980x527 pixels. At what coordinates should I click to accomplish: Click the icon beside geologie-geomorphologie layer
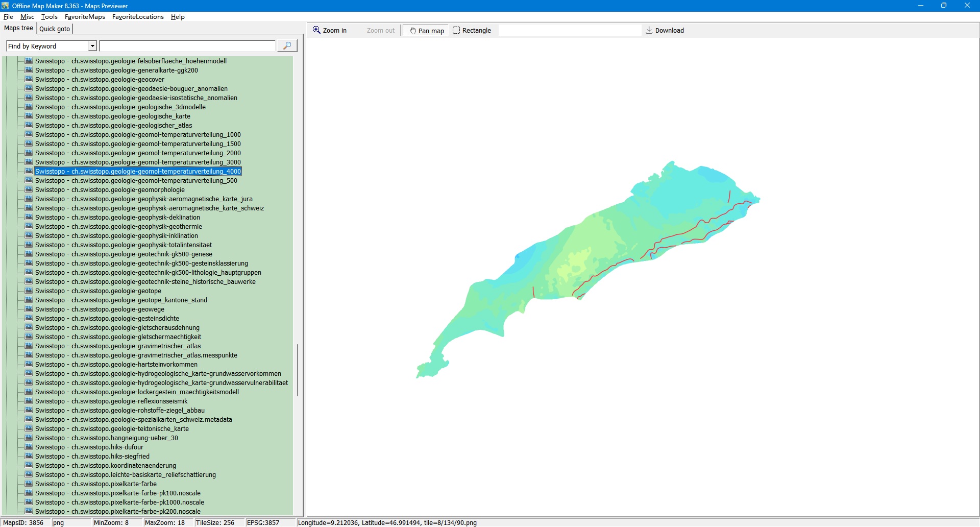29,190
